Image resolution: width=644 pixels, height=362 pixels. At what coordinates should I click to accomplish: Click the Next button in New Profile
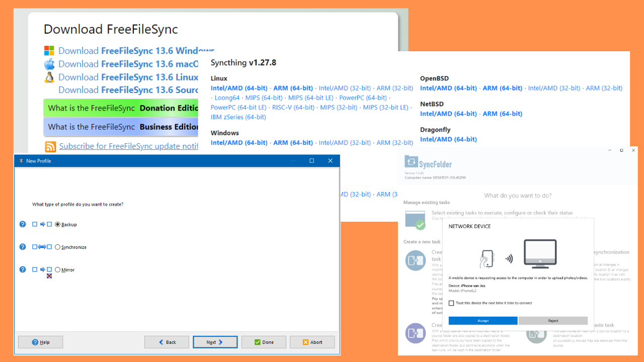[215, 342]
